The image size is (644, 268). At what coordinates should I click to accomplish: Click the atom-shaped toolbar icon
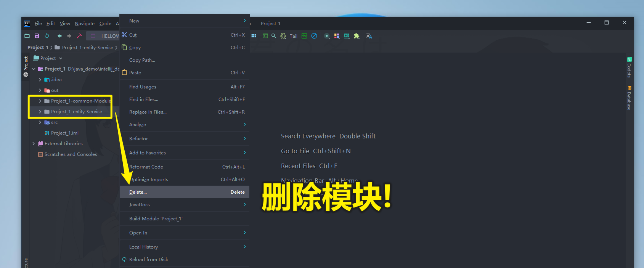283,36
